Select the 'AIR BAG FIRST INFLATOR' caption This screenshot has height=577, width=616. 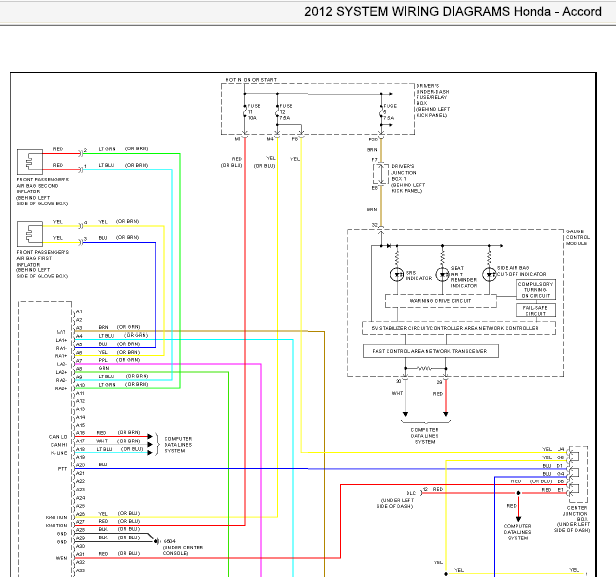pos(34,261)
